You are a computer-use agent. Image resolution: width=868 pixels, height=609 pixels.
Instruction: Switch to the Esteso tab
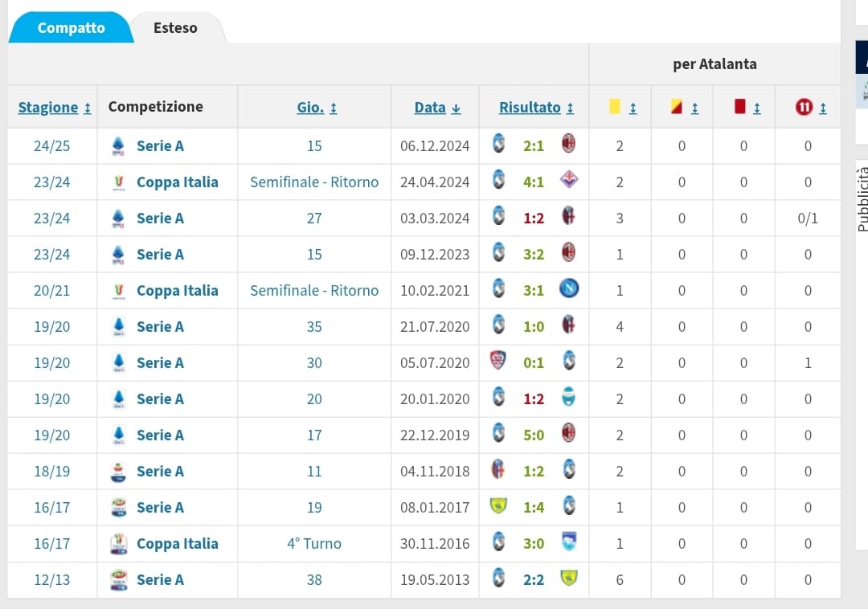pyautogui.click(x=175, y=28)
